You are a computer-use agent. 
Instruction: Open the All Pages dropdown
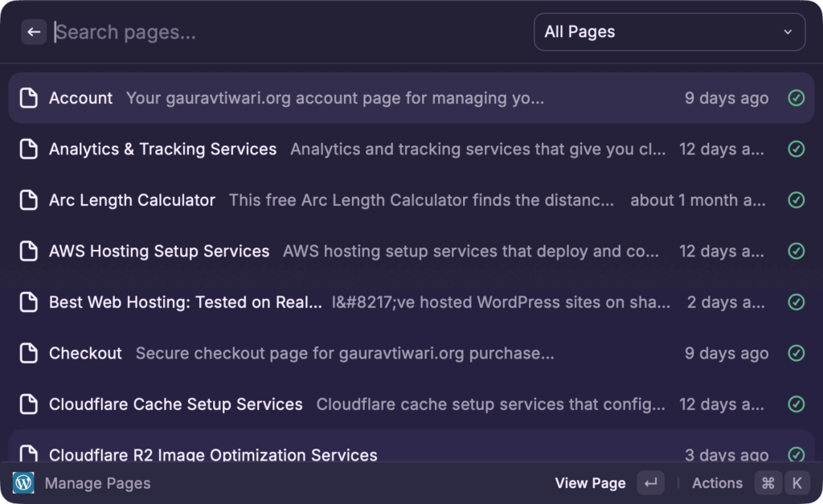[669, 31]
